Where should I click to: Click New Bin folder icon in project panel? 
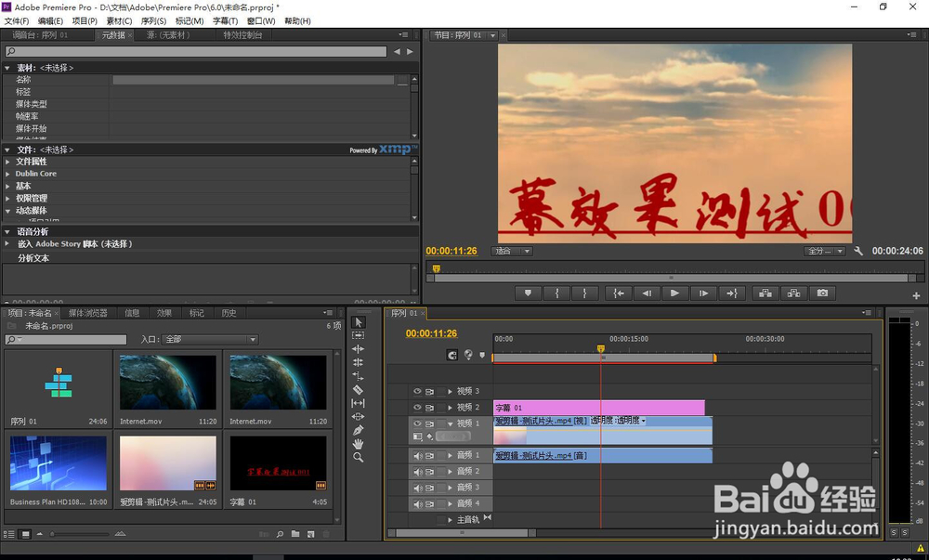295,534
